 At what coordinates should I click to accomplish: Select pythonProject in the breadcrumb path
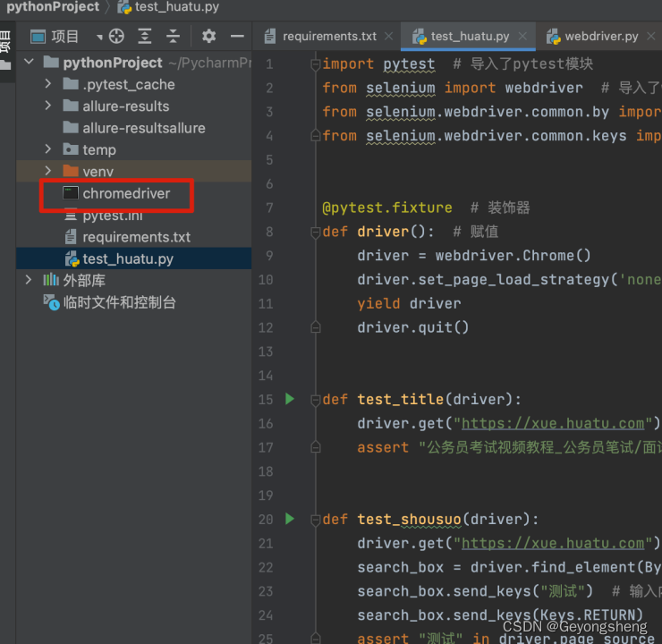[x=53, y=7]
